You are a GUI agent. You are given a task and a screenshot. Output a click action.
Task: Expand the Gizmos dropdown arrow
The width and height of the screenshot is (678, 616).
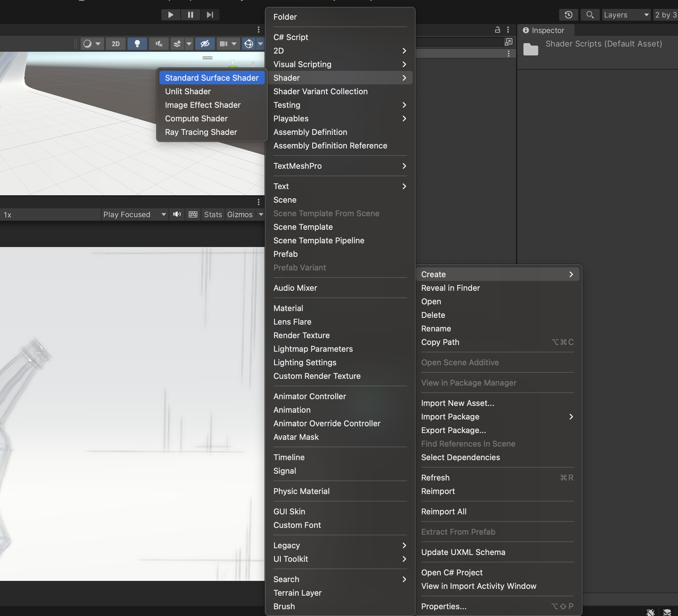coord(261,214)
